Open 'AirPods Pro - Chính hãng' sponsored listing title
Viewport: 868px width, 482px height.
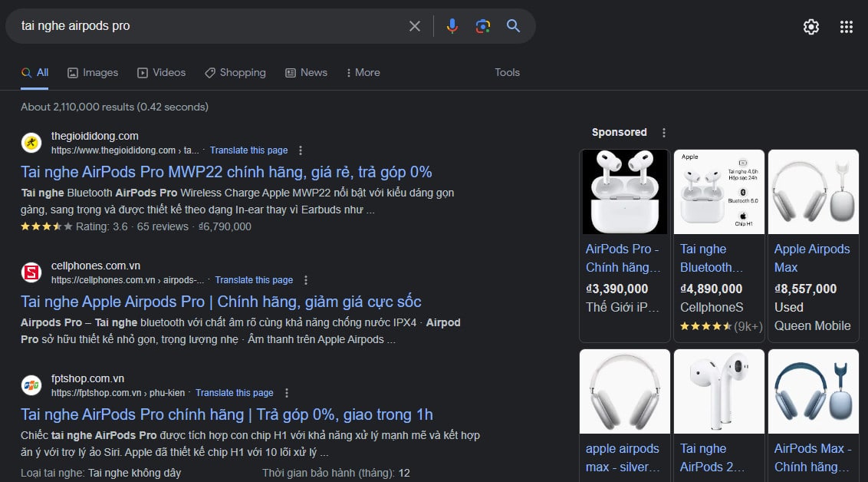click(623, 258)
